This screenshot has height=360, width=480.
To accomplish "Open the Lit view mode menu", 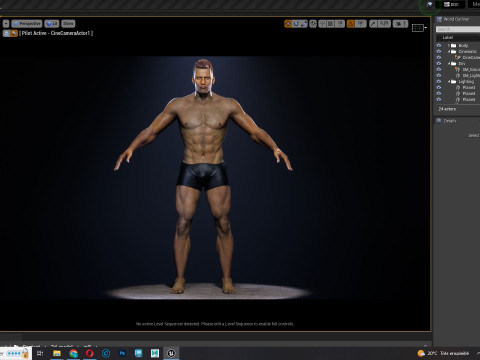I will (x=52, y=24).
